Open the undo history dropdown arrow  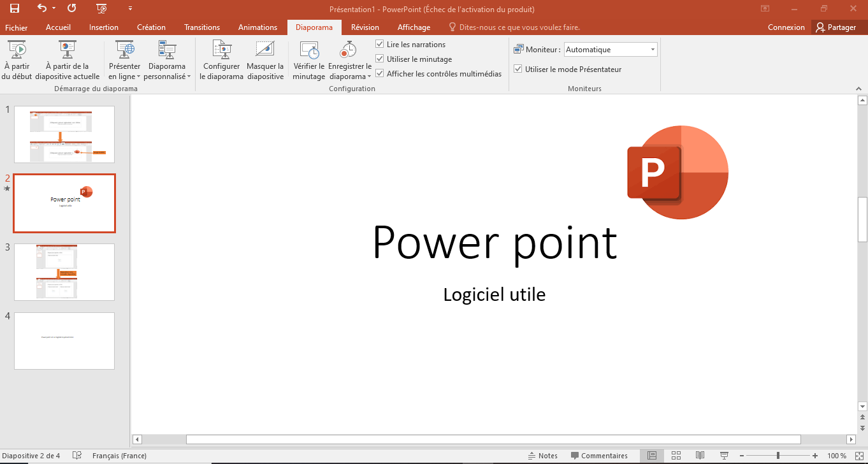tap(54, 8)
